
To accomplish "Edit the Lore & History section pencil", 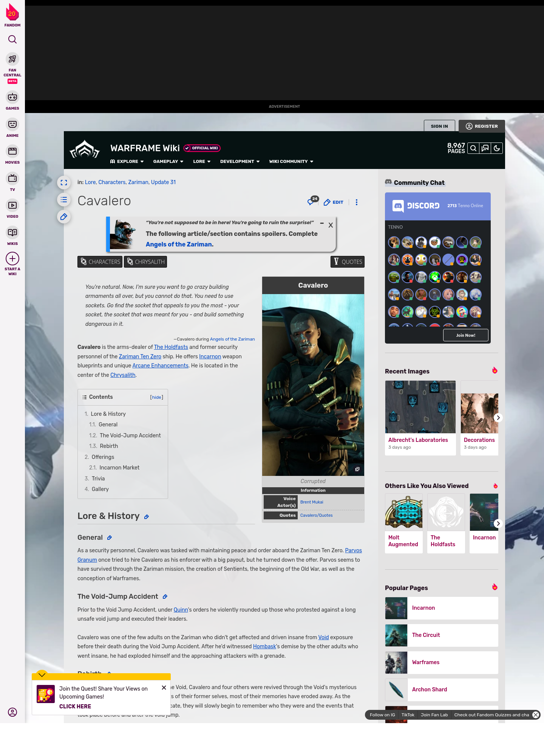I will [x=147, y=517].
